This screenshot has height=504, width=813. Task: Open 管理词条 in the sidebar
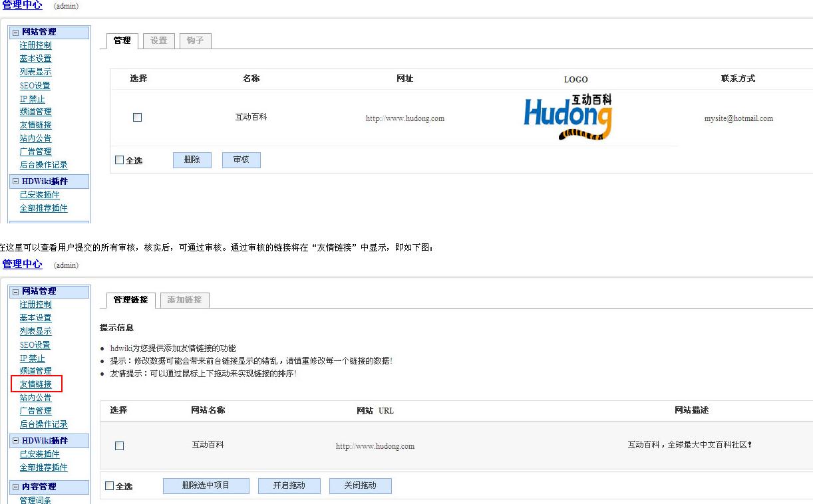click(x=35, y=500)
